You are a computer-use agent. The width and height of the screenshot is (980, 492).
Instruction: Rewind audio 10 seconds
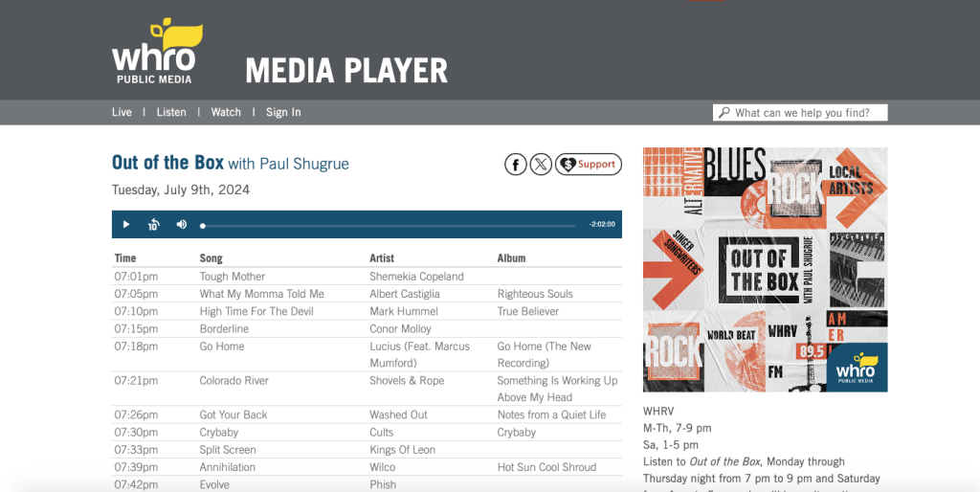pyautogui.click(x=154, y=224)
